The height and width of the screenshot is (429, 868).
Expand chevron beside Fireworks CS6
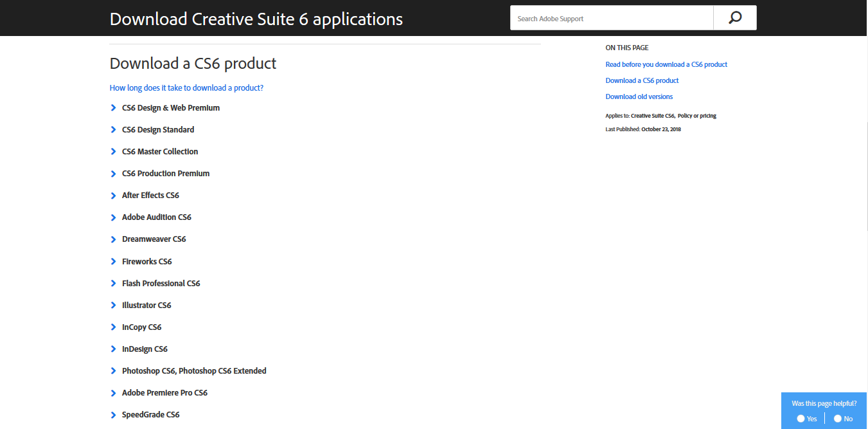click(114, 262)
